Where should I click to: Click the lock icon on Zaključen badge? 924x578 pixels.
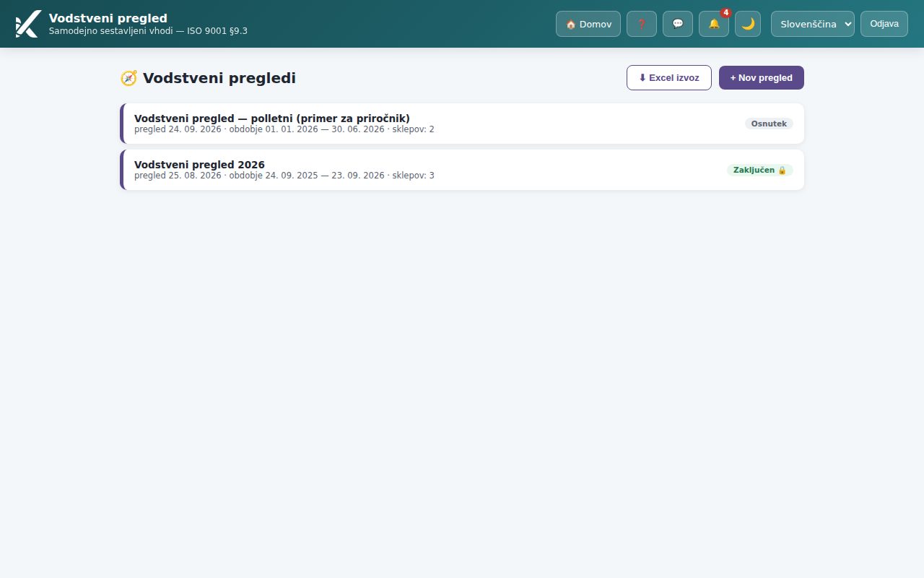(x=782, y=170)
